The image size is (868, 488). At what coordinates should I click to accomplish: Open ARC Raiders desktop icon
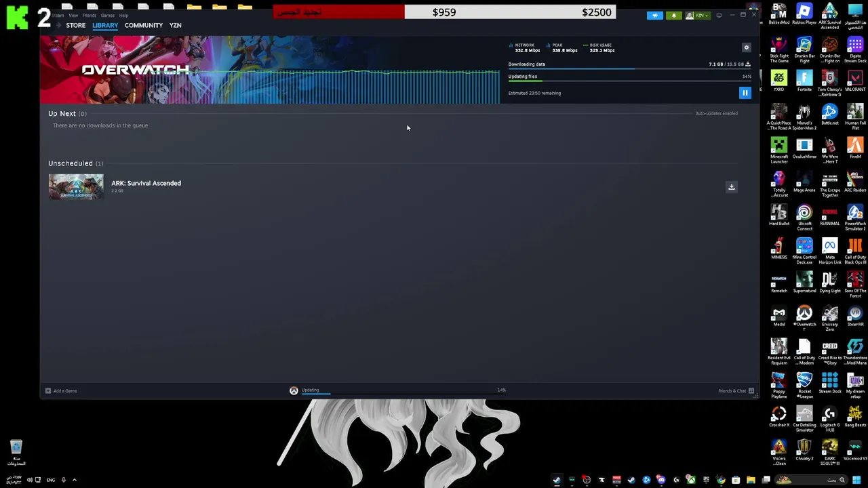coord(855,182)
